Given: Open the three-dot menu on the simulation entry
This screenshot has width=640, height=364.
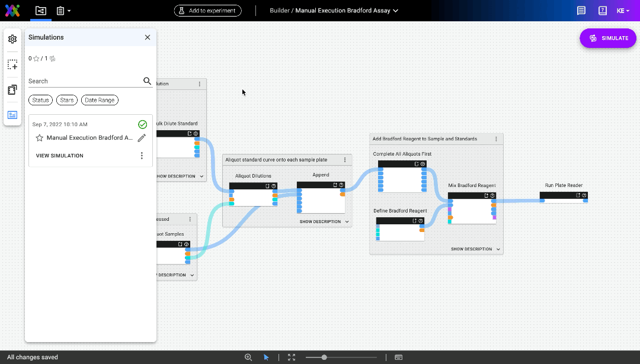Looking at the screenshot, I should (142, 155).
